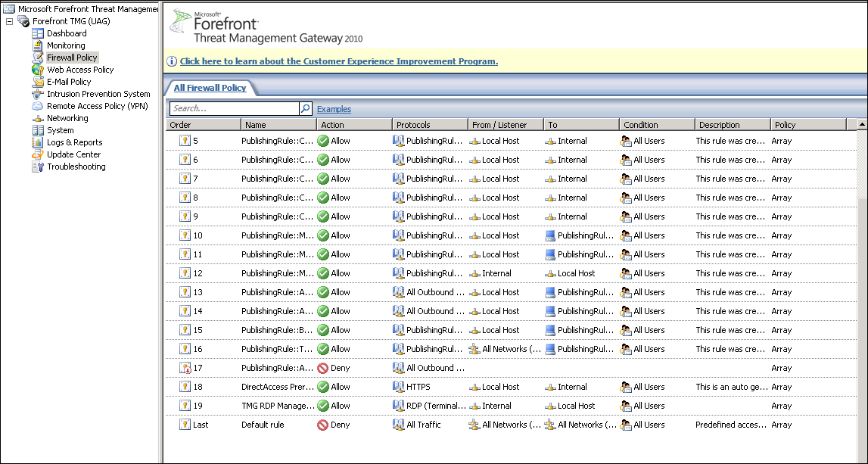Click the HTTPS protocol icon in rule 18
Viewport: 868px width, 464px height.
pos(399,387)
